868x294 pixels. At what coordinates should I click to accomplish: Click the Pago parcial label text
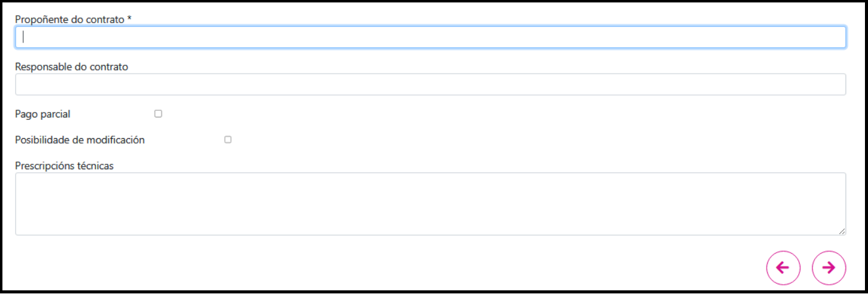pyautogui.click(x=43, y=114)
